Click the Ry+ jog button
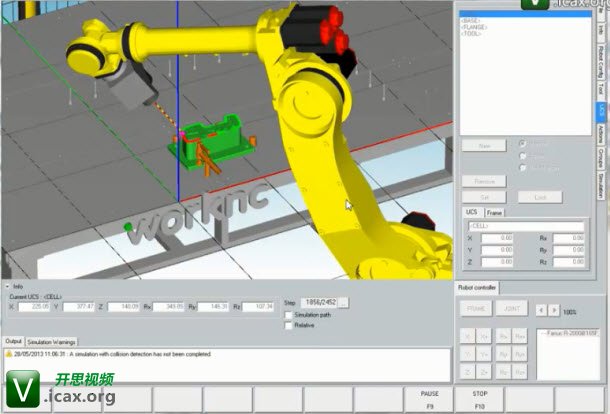This screenshot has height=414, width=610. [x=520, y=354]
